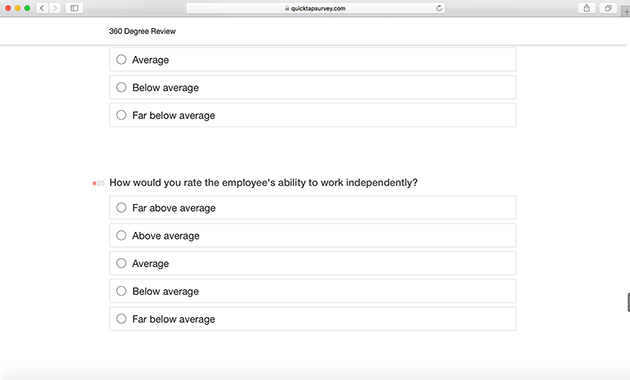Select Below average in the top question
The height and width of the screenshot is (380, 630).
point(313,87)
